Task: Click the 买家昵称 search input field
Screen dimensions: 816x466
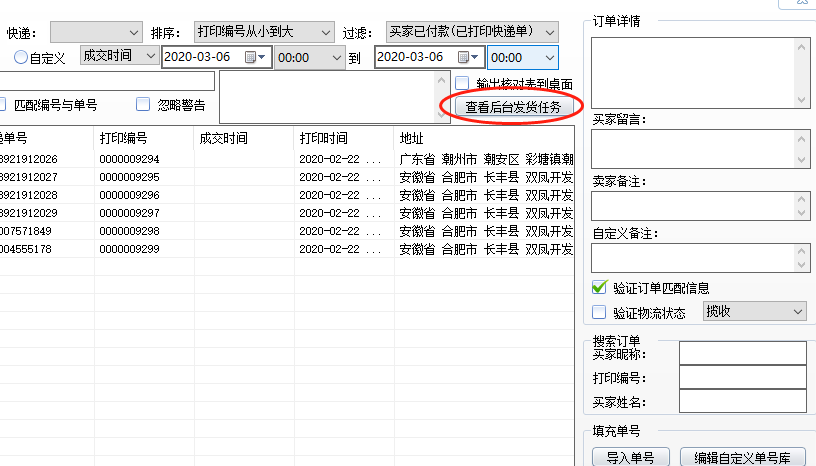Action: (742, 353)
